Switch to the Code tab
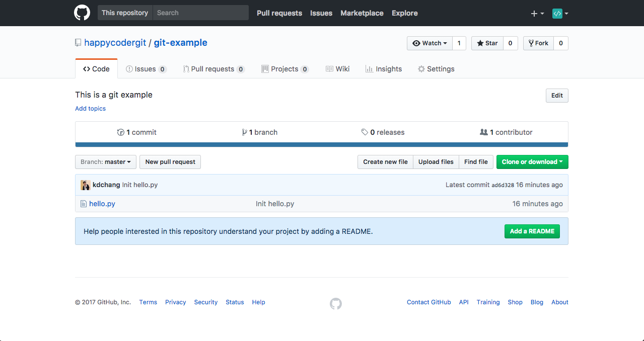 [96, 69]
